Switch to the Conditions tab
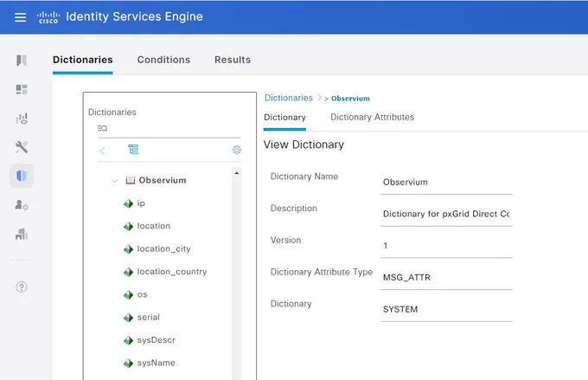 click(x=163, y=60)
